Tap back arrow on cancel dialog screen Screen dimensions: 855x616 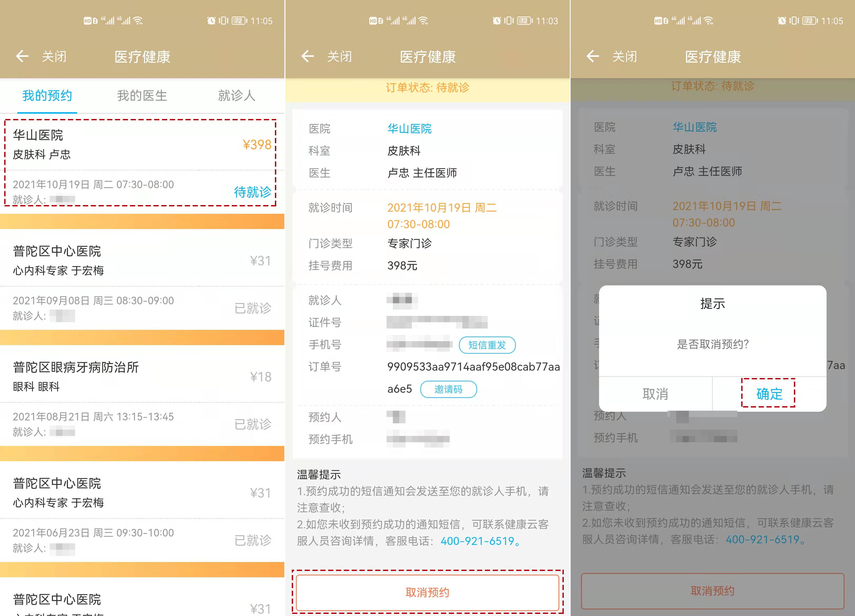click(x=593, y=56)
